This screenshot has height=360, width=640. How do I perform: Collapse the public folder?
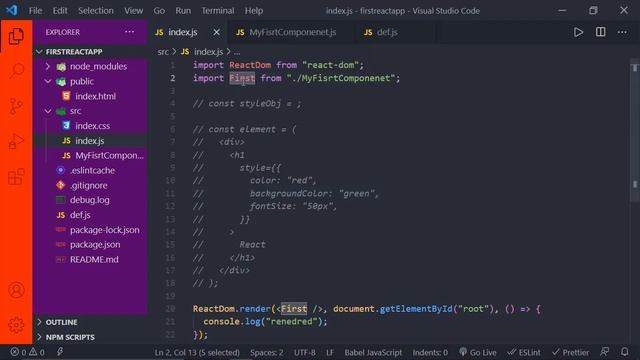(x=91, y=81)
